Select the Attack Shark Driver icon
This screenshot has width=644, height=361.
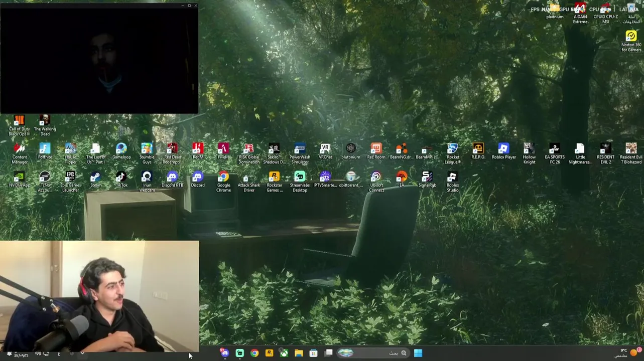pos(249,182)
